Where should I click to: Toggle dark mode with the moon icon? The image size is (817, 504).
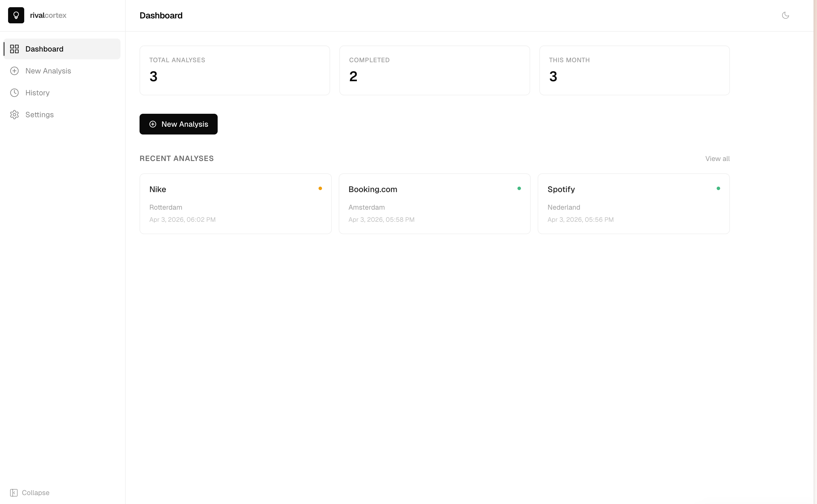[785, 15]
